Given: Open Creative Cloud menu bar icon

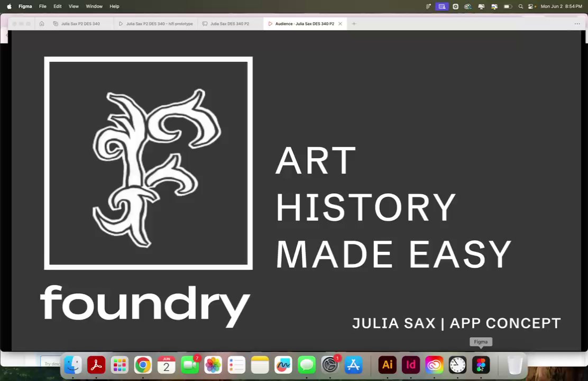Looking at the screenshot, I should coord(467,6).
